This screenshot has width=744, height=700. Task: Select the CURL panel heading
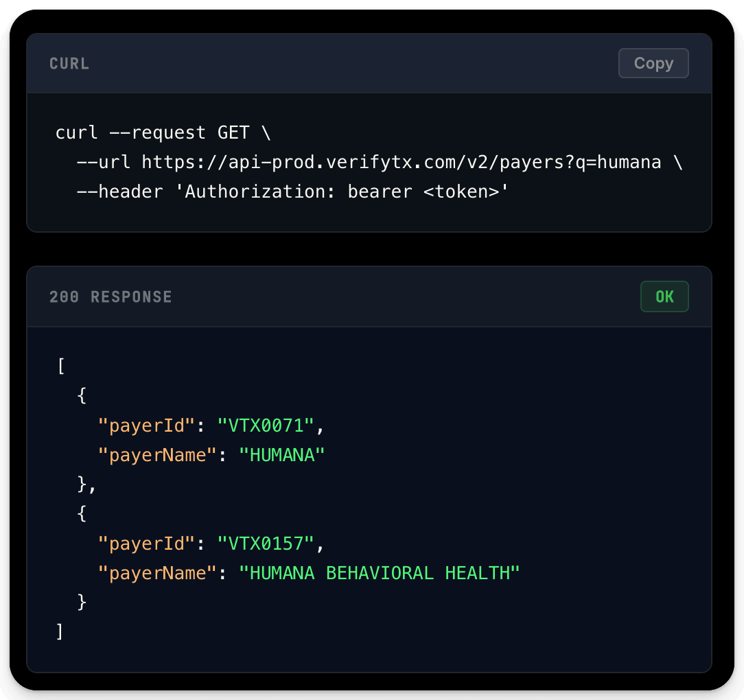[69, 64]
